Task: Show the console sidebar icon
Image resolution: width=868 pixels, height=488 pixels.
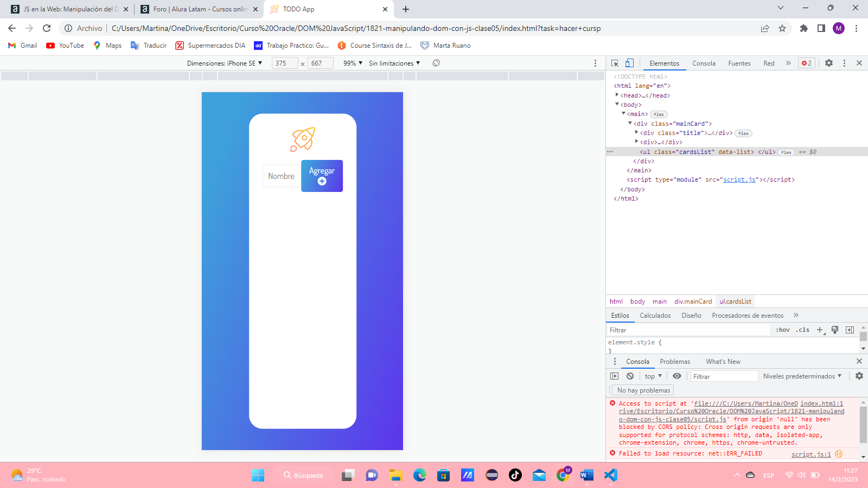Action: coord(614,376)
